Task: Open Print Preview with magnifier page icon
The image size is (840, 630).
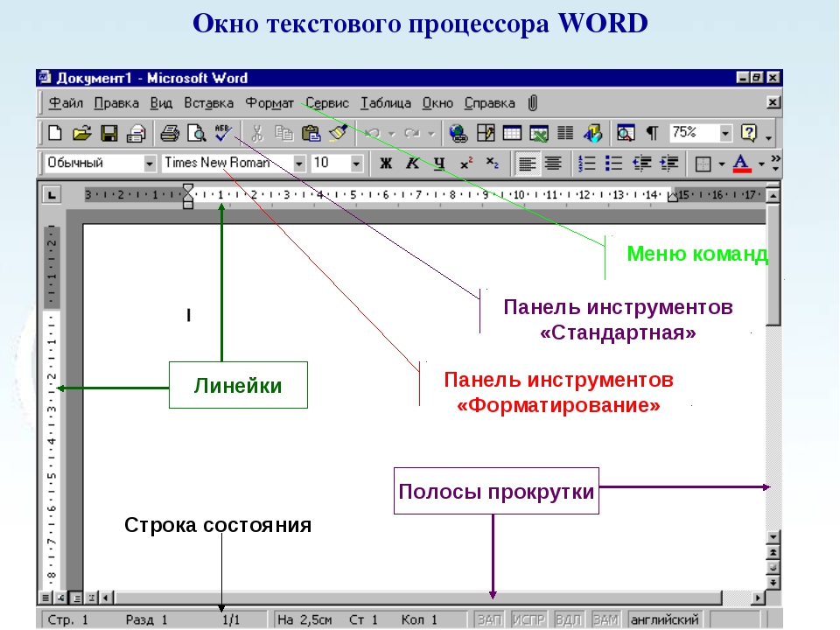Action: tap(197, 132)
